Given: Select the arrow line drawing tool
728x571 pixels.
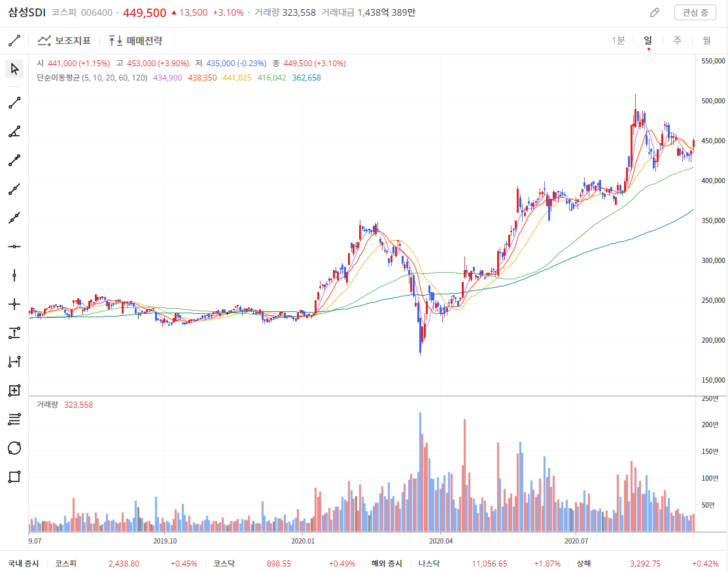Looking at the screenshot, I should coord(14,161).
